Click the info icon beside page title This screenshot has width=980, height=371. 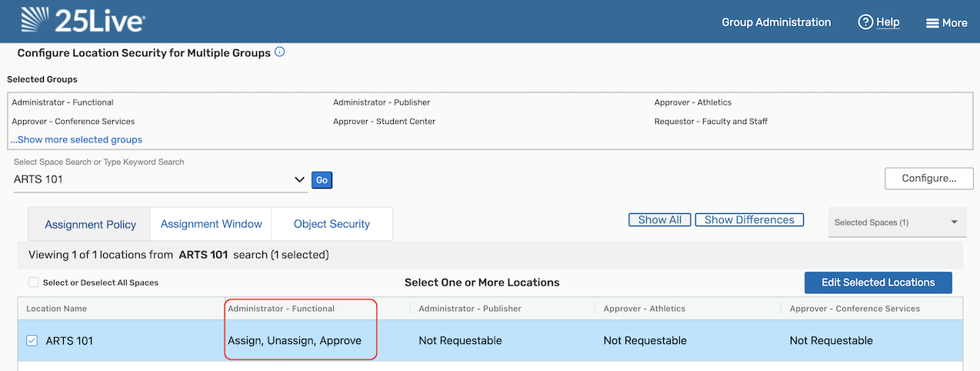tap(280, 52)
